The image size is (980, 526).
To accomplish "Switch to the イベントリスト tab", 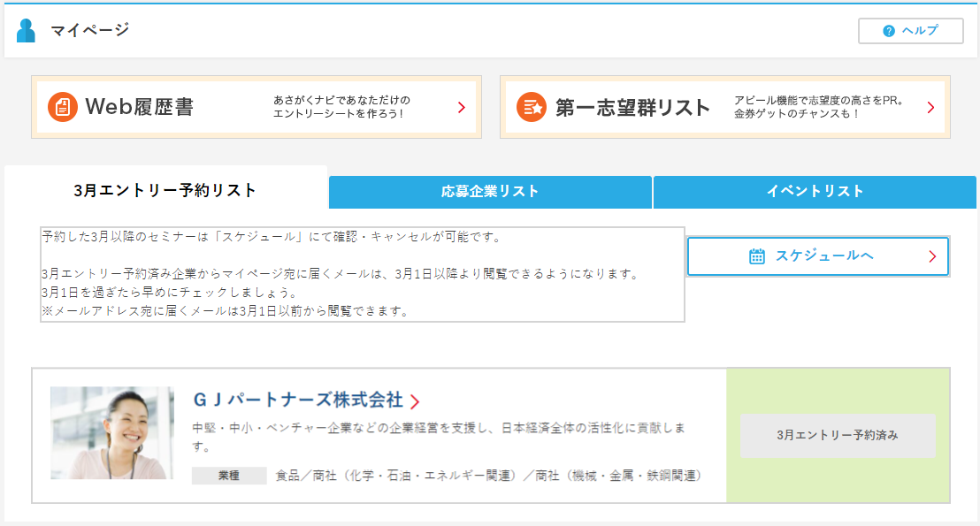I will coord(815,192).
